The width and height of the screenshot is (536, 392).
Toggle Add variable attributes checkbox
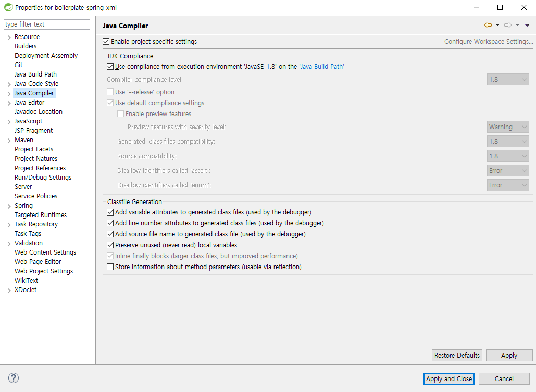coord(110,212)
